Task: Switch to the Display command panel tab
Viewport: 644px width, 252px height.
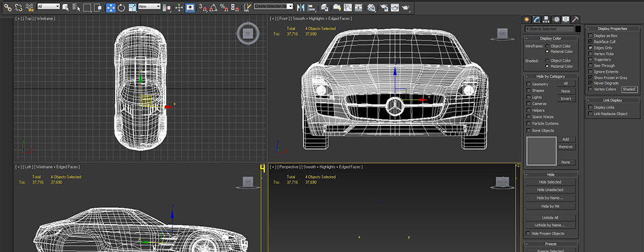Action: pos(566,20)
